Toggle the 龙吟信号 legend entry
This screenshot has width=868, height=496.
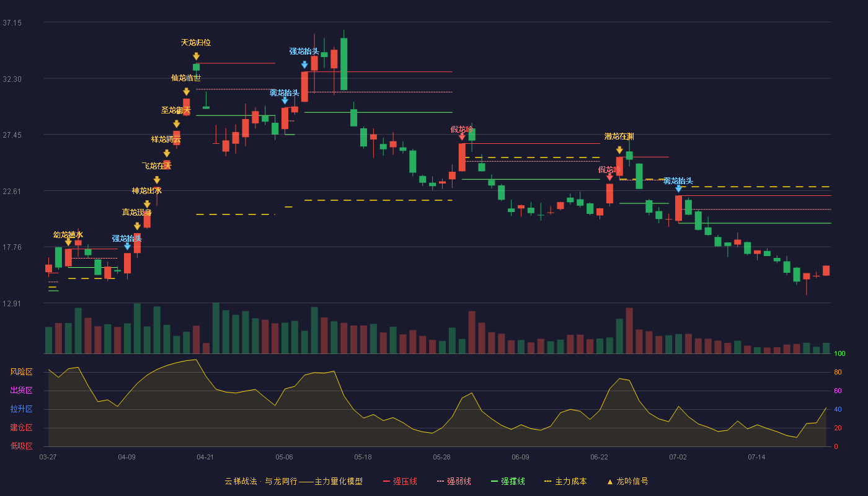coord(627,481)
